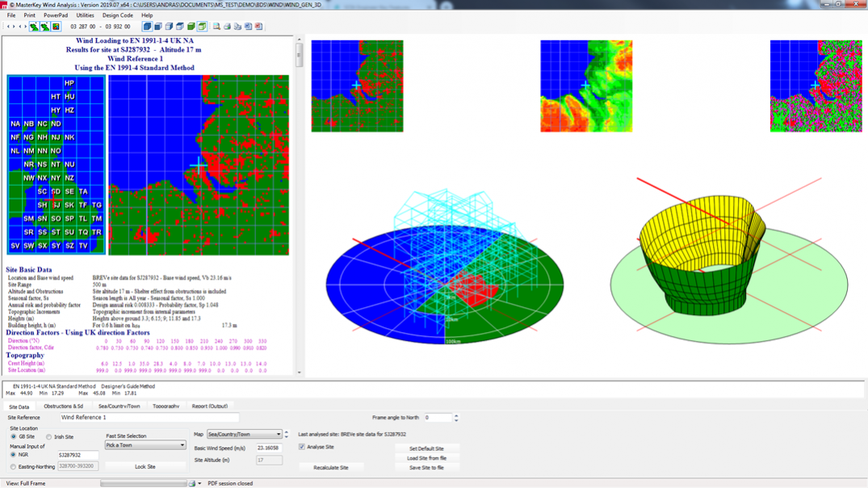Screen dimensions: 868x488
Task: Select the sea/country/town map thumbnail
Action: 357,86
